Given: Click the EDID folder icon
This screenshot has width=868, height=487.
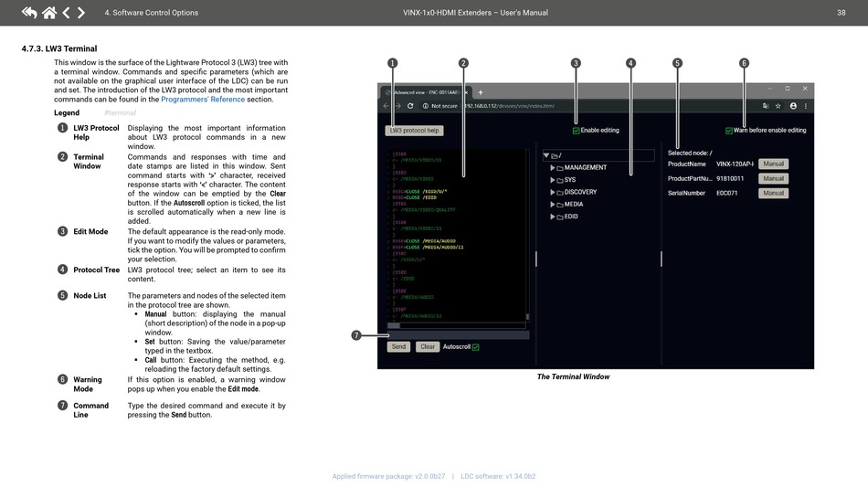Looking at the screenshot, I should click(560, 217).
